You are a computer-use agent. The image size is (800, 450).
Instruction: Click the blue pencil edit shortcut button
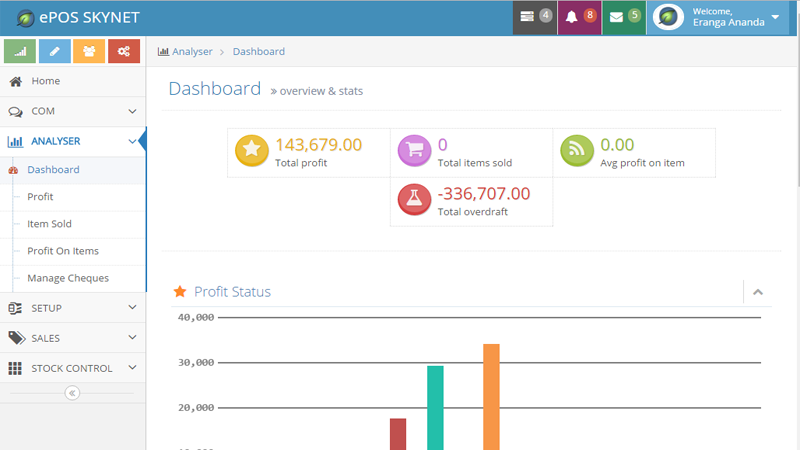pos(55,51)
